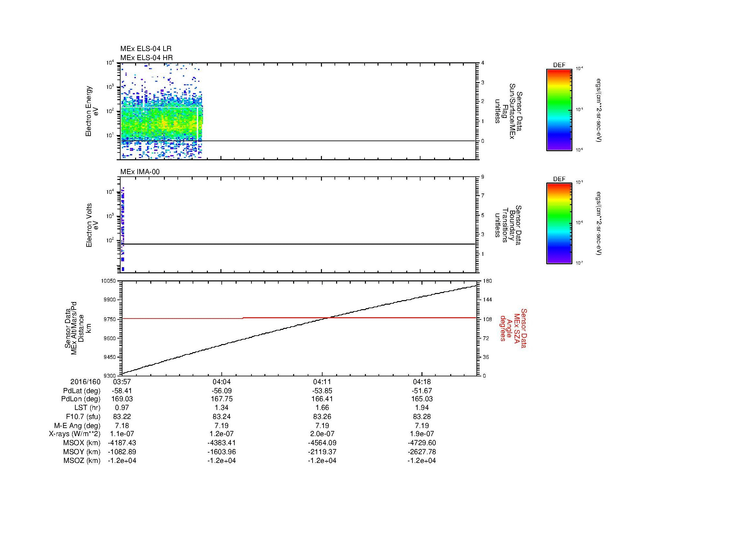The width and height of the screenshot is (756, 534).
Task: Click MSOY value '-2627.78'
Action: pyautogui.click(x=422, y=452)
